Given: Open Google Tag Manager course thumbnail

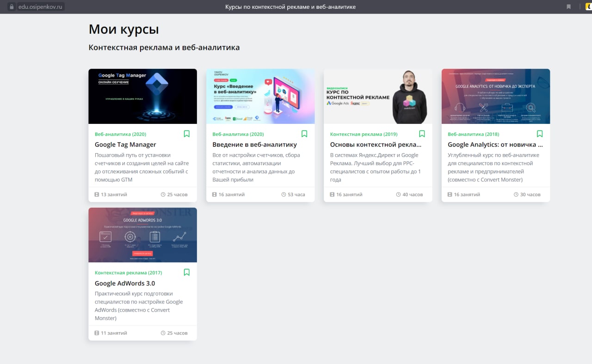Looking at the screenshot, I should pyautogui.click(x=142, y=96).
